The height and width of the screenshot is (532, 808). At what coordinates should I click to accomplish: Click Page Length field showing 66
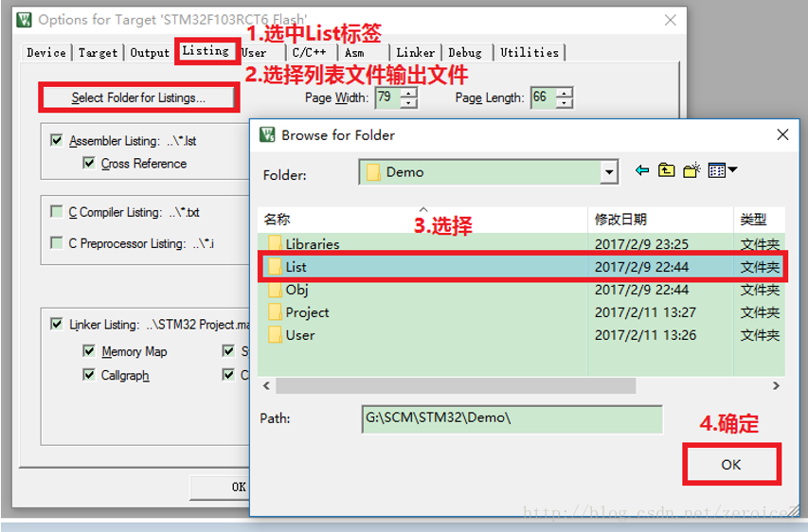coord(544,98)
